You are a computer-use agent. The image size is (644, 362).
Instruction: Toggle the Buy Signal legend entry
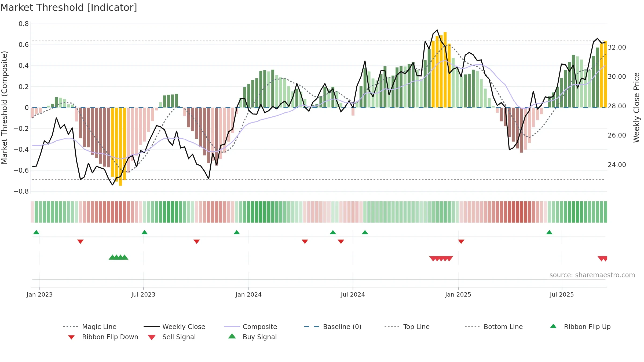click(x=252, y=337)
